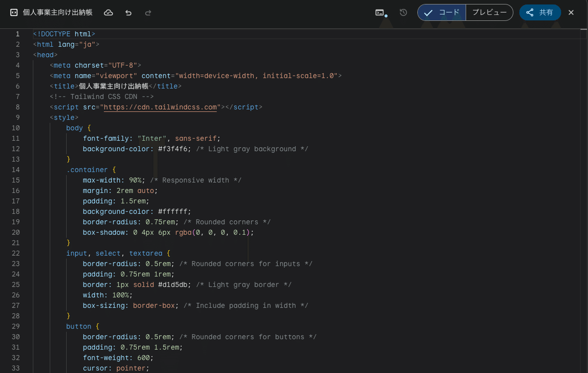Click the box-shadow rgba value
Image resolution: width=588 pixels, height=373 pixels.
click(212, 233)
